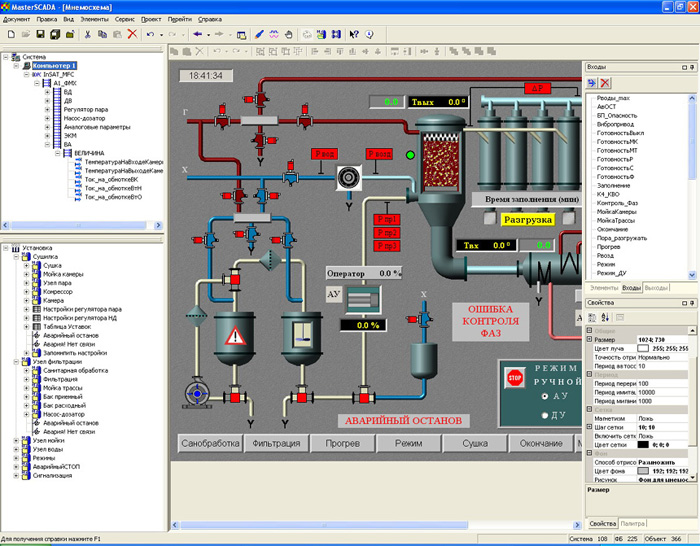Click the horizontal scrollbar below the mnemonic diagram
700x546 pixels.
377,525
